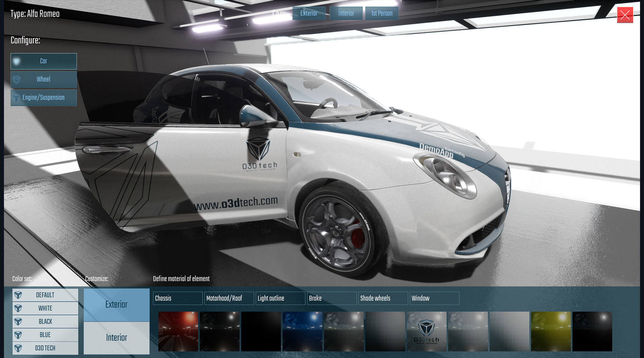Open the Wheel configuration
Screen dimensions: 644x358
tap(44, 79)
